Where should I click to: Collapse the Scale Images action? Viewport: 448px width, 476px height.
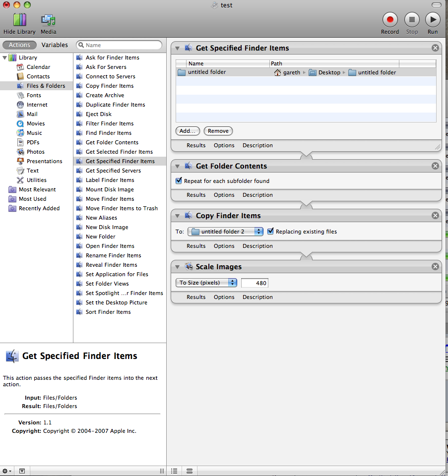178,267
